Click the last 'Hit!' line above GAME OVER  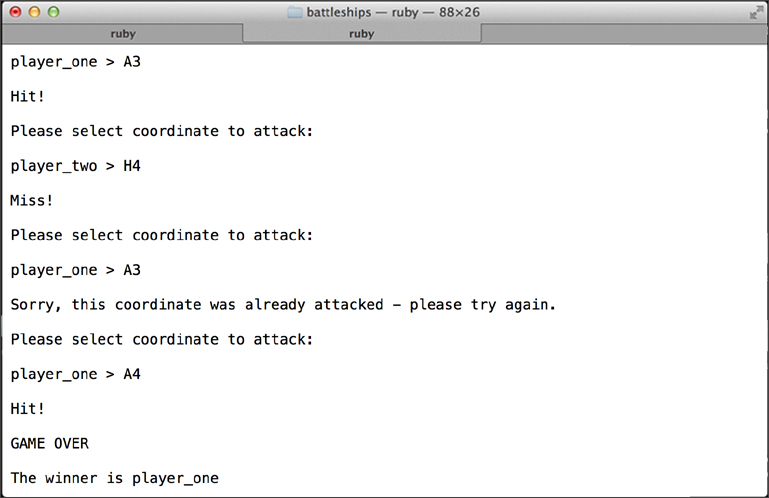pos(27,409)
